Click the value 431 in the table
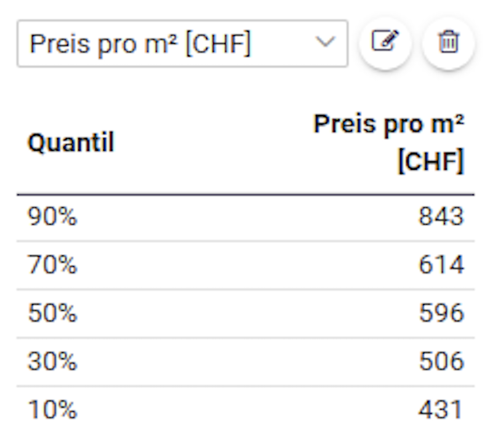Screen dimensions: 490x448 [440, 409]
